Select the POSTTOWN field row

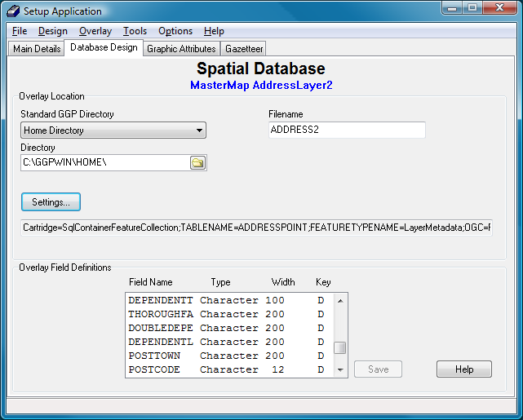point(229,356)
